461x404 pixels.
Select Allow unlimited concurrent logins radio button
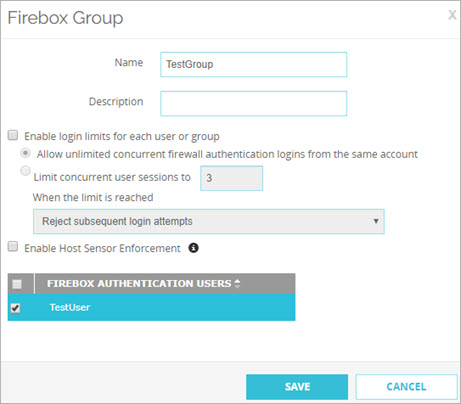25,153
